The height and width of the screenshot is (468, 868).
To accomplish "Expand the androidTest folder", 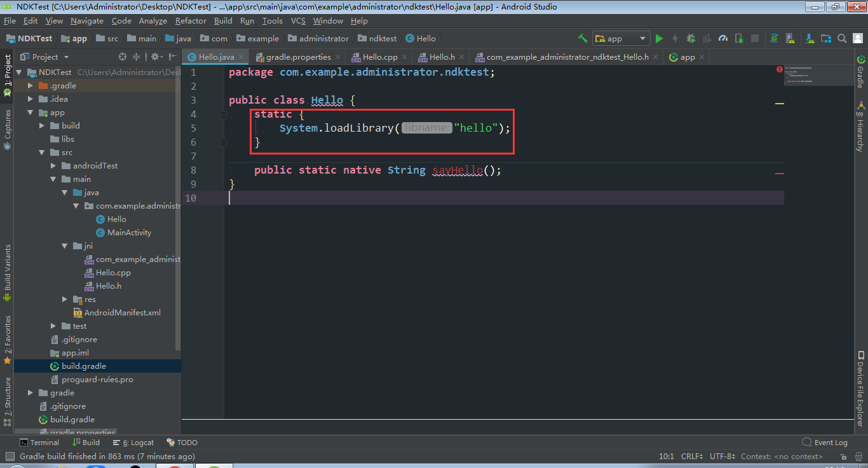I will (x=53, y=165).
